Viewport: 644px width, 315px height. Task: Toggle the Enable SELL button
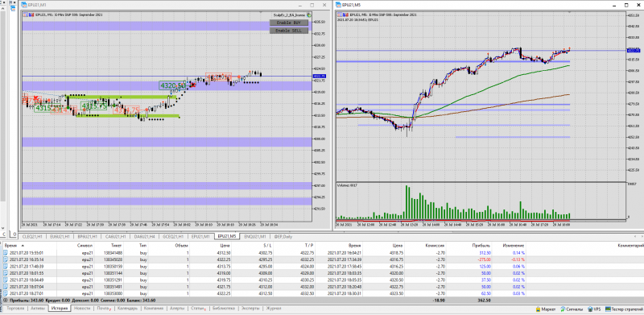coord(289,31)
